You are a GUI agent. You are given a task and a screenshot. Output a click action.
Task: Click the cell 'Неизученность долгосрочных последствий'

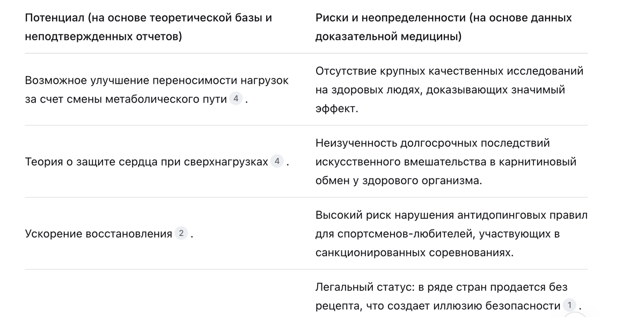[446, 162]
